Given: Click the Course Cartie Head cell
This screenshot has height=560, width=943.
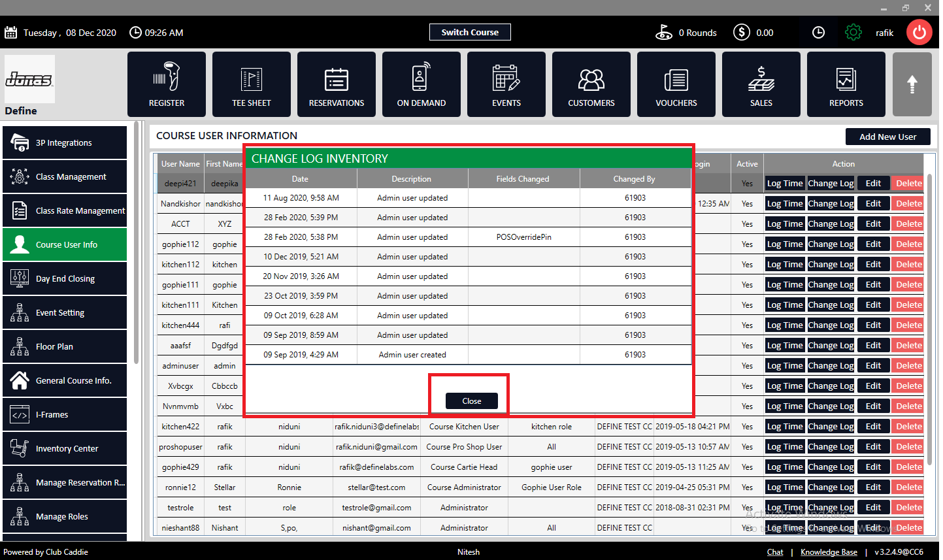Looking at the screenshot, I should (x=464, y=467).
